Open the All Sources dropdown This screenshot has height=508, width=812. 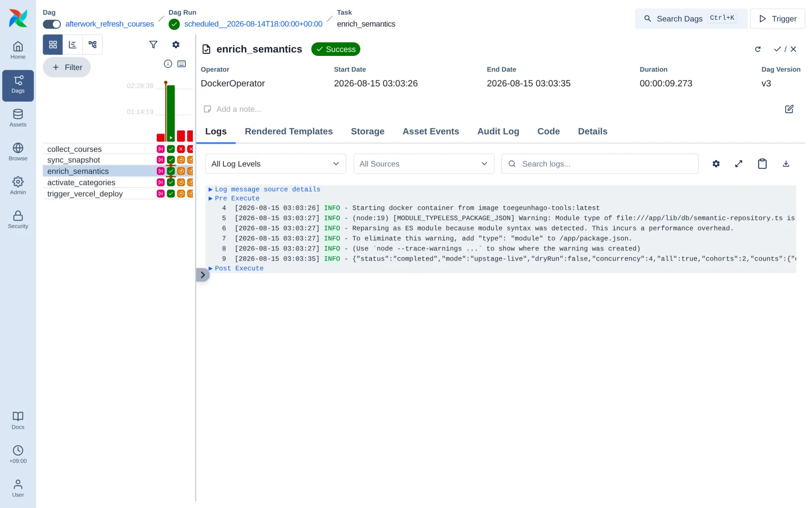point(424,164)
